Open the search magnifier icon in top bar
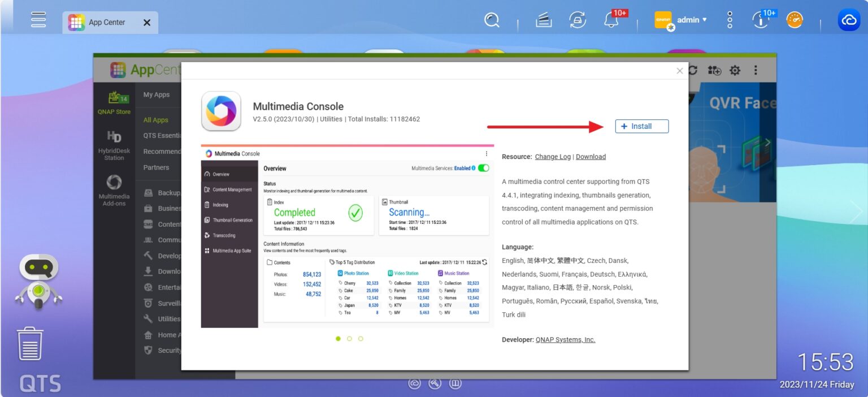 click(492, 21)
